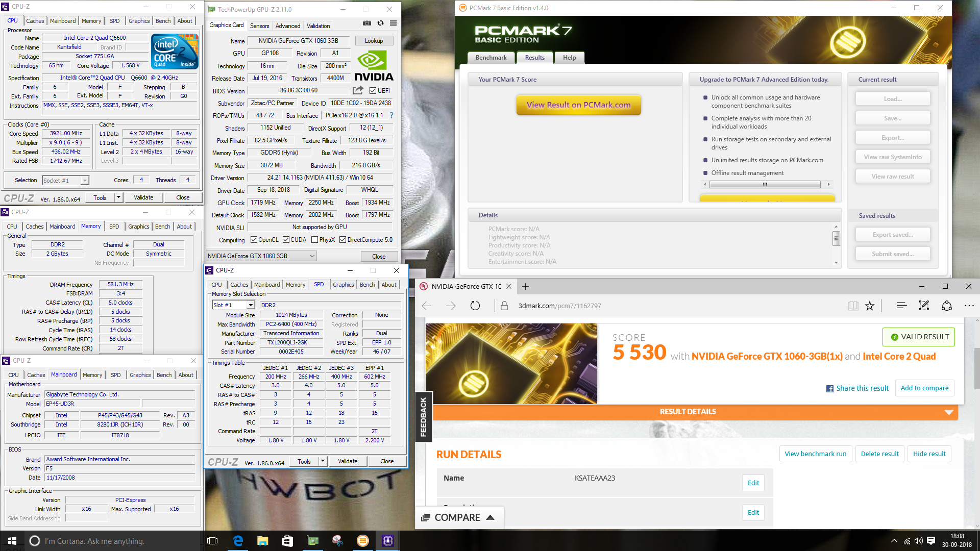Image resolution: width=980 pixels, height=551 pixels.
Task: Click FEEDBACK side tab on 3dmark page
Action: (423, 417)
